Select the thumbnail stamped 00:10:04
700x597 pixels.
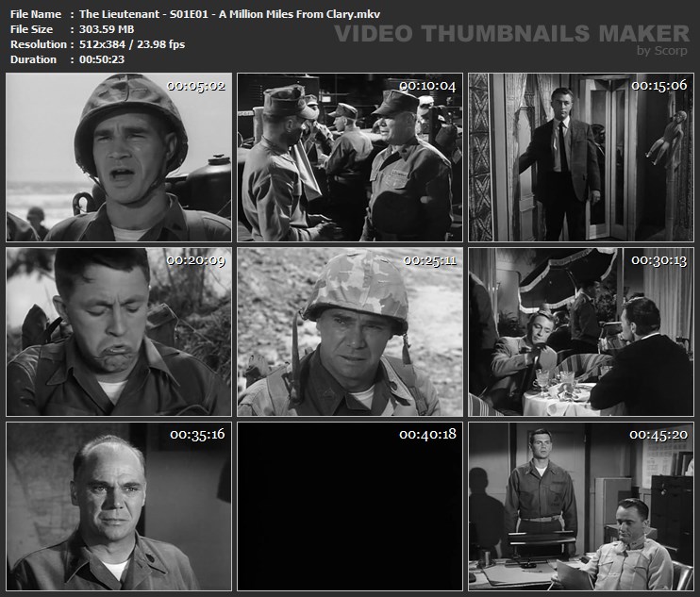tap(350, 158)
